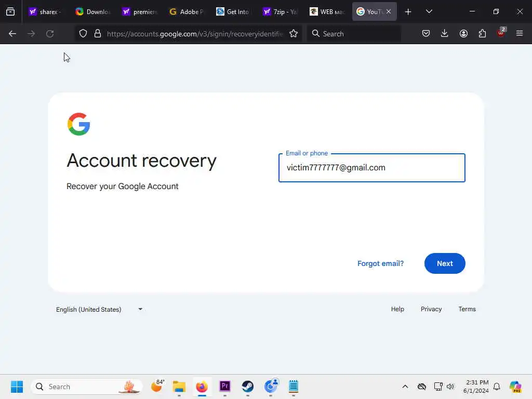Save page to Pocket
The height and width of the screenshot is (399, 532).
(x=426, y=34)
